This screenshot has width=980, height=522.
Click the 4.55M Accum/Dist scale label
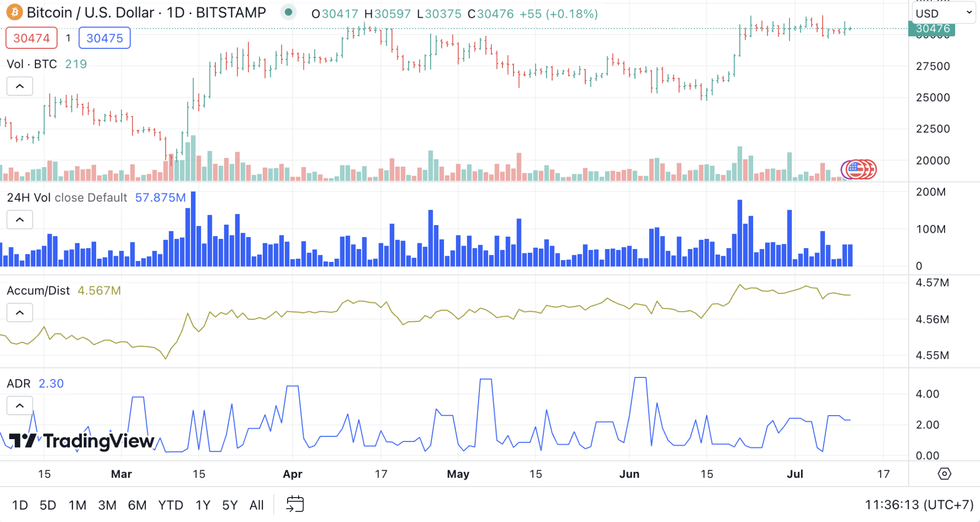click(932, 355)
